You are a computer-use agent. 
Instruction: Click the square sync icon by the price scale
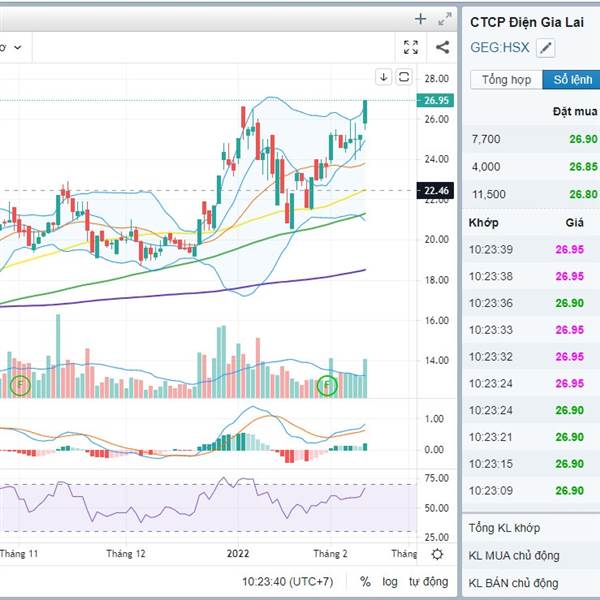[404, 77]
